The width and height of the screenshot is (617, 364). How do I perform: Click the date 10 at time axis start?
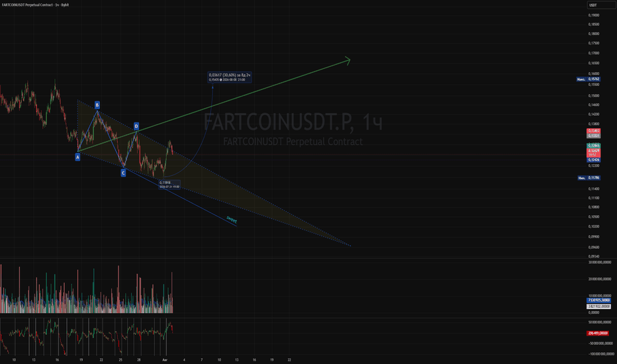(14, 359)
